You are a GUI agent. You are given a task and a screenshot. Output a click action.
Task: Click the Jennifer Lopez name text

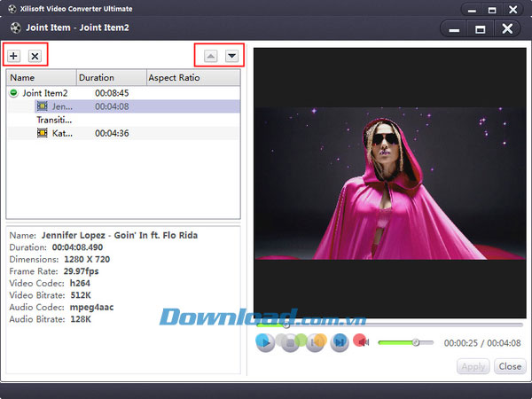click(120, 235)
